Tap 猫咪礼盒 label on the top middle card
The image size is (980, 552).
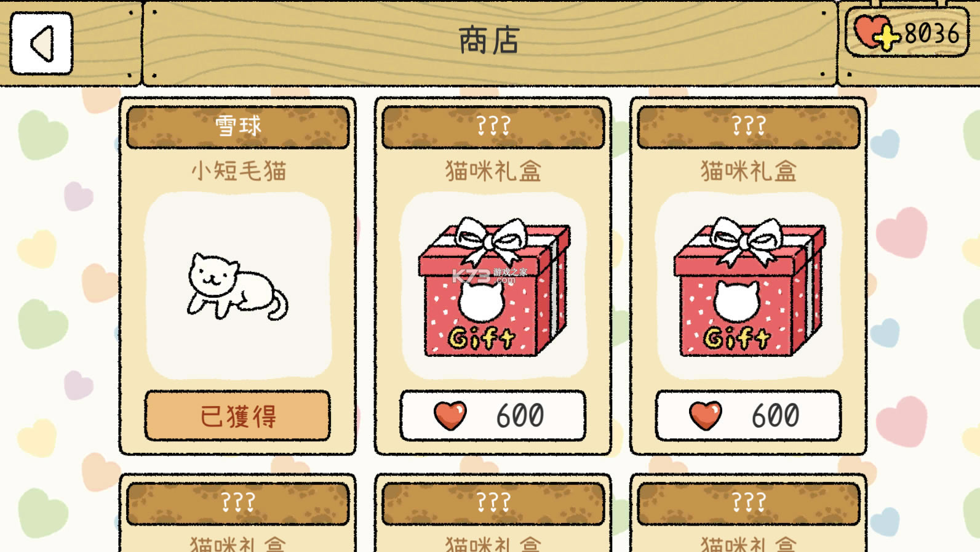click(x=493, y=170)
